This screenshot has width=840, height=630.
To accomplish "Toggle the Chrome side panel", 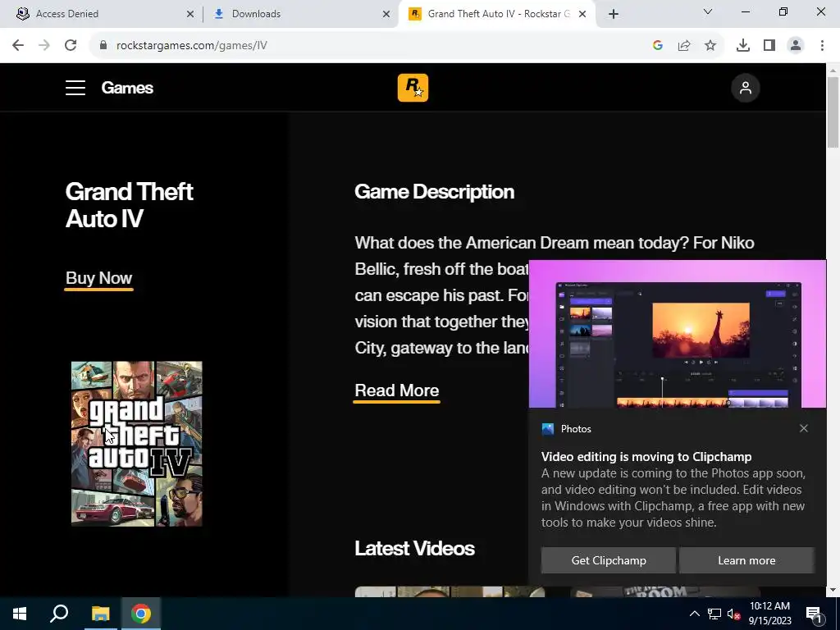I will coord(769,46).
